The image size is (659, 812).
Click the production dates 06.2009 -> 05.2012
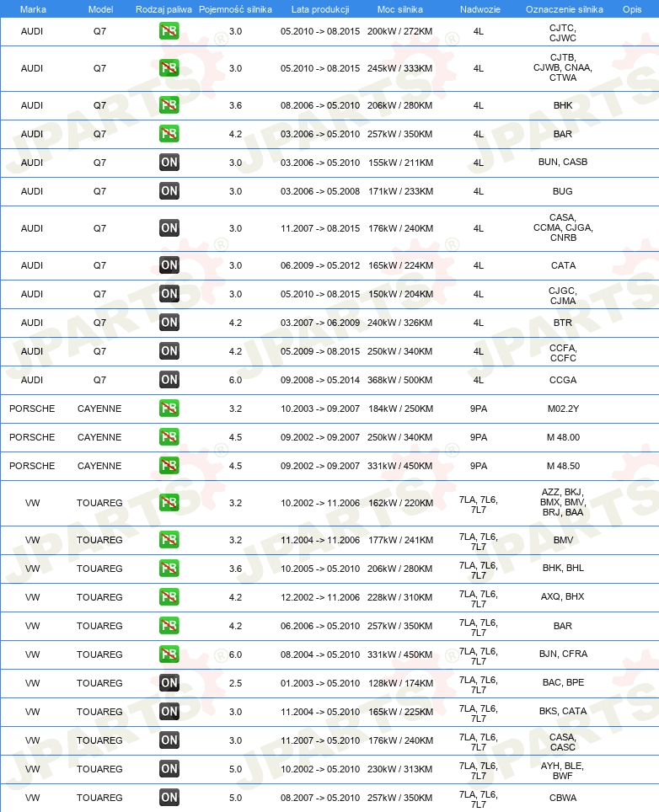point(320,265)
